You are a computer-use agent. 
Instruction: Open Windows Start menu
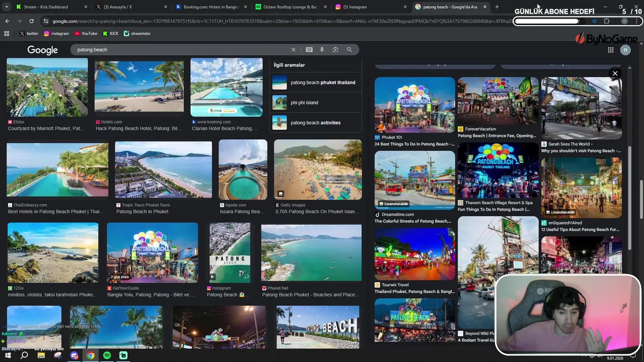(x=8, y=355)
